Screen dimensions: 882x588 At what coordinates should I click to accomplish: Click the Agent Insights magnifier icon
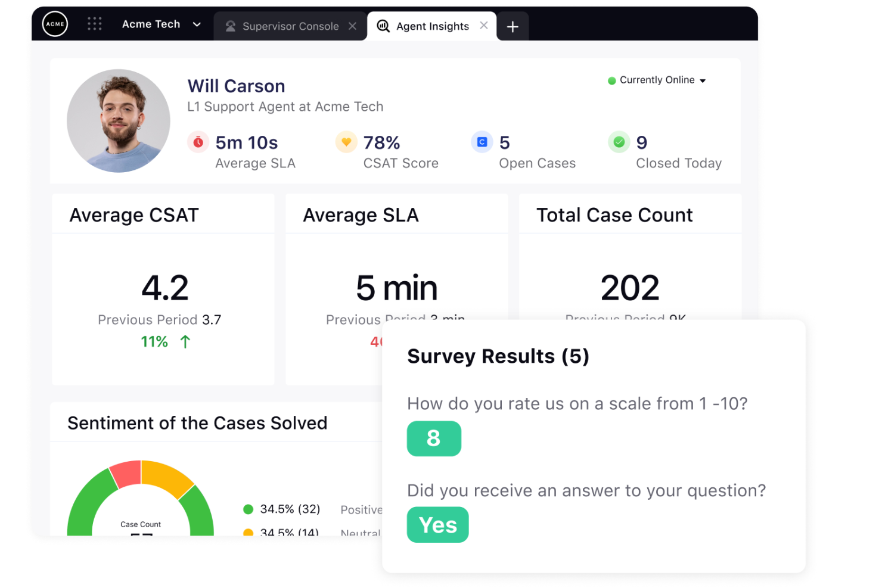click(x=384, y=26)
